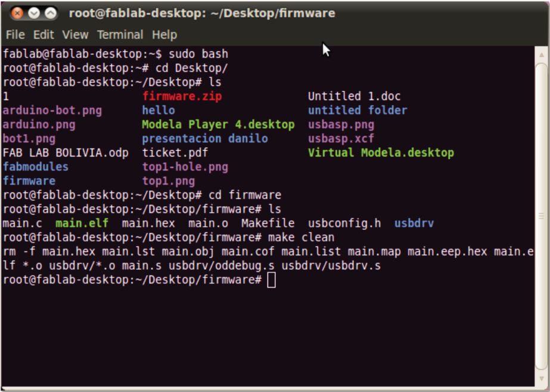Click the bot1.png file name
Viewport: 550px width, 392px height.
tap(29, 138)
